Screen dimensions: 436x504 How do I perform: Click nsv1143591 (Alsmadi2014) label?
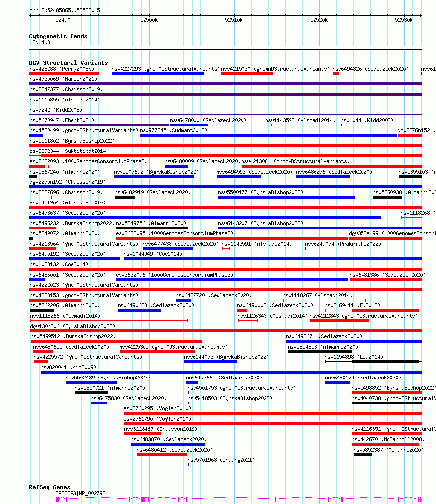coord(257,244)
